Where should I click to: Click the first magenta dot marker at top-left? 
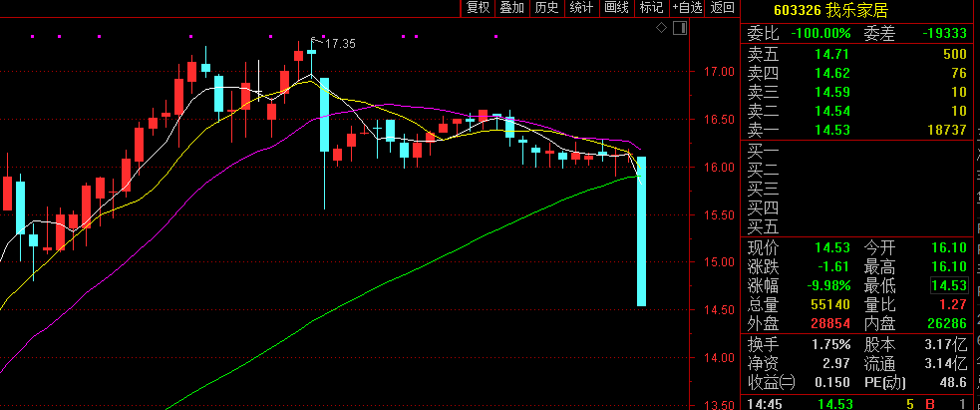[32, 36]
